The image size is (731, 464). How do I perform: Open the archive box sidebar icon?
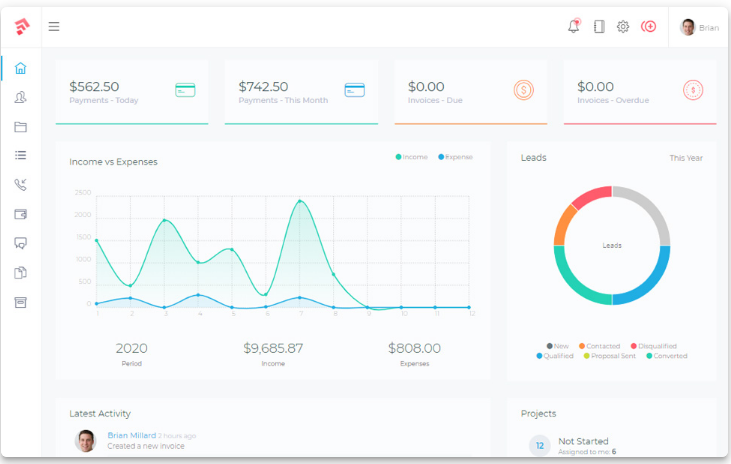coord(20,302)
